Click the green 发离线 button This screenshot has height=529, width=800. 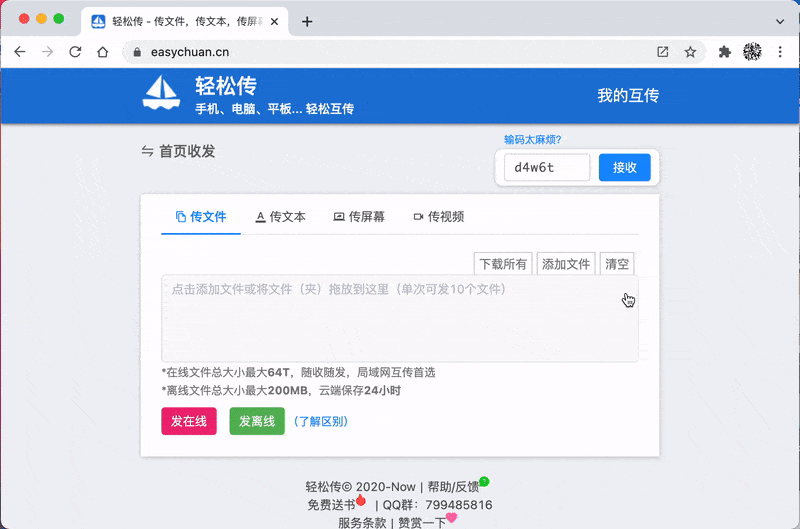click(257, 421)
